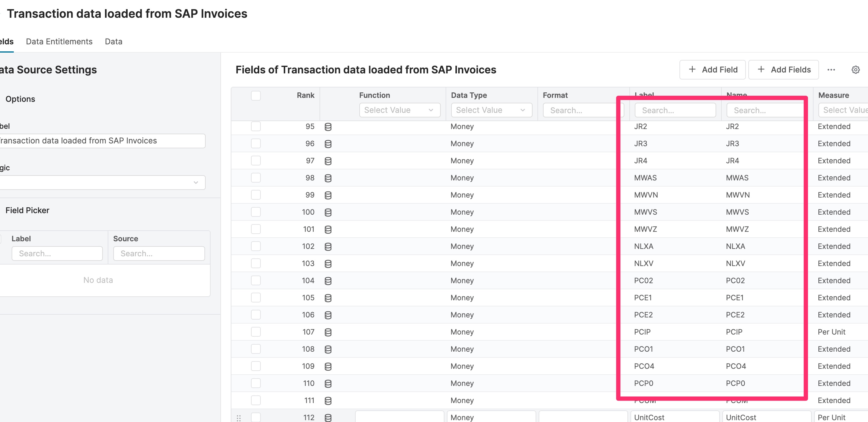Click the database icon in row 108
Image resolution: width=868 pixels, height=422 pixels.
[328, 349]
